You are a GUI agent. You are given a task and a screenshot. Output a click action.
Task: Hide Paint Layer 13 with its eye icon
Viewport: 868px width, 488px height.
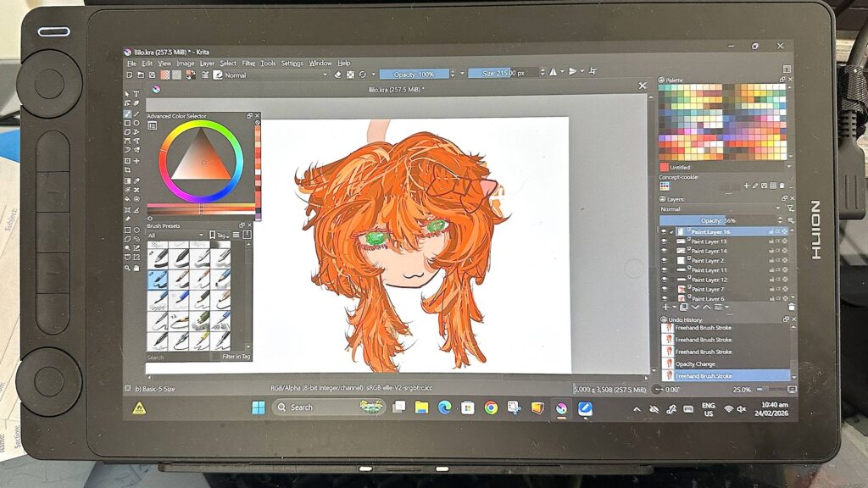[664, 241]
